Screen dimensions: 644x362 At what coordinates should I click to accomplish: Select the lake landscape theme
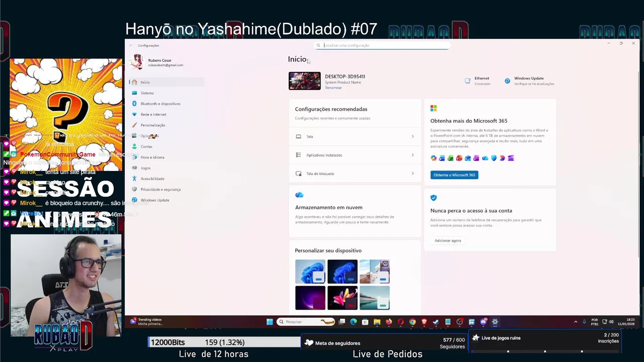coord(374,298)
